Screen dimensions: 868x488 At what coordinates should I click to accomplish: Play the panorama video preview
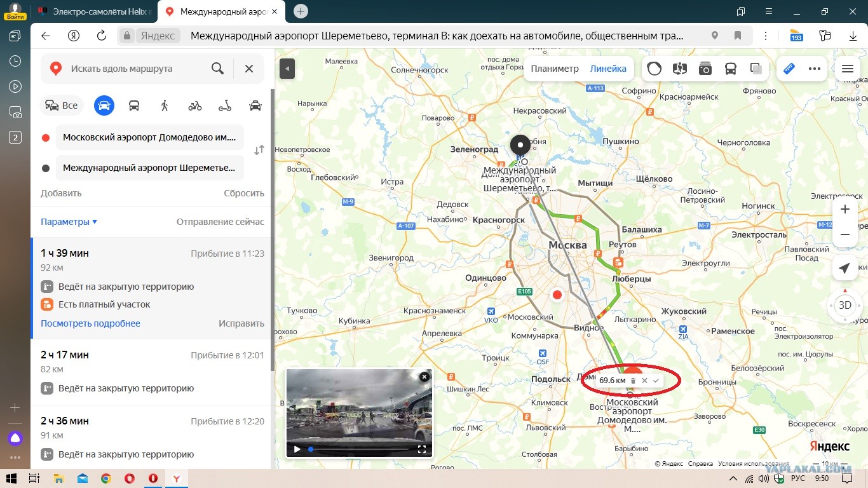297,449
